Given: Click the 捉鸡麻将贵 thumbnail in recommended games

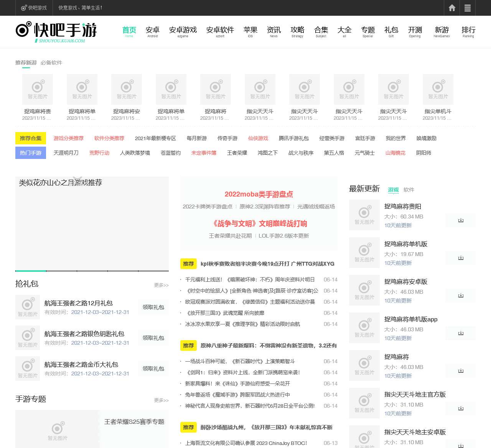Looking at the screenshot, I should (37, 89).
